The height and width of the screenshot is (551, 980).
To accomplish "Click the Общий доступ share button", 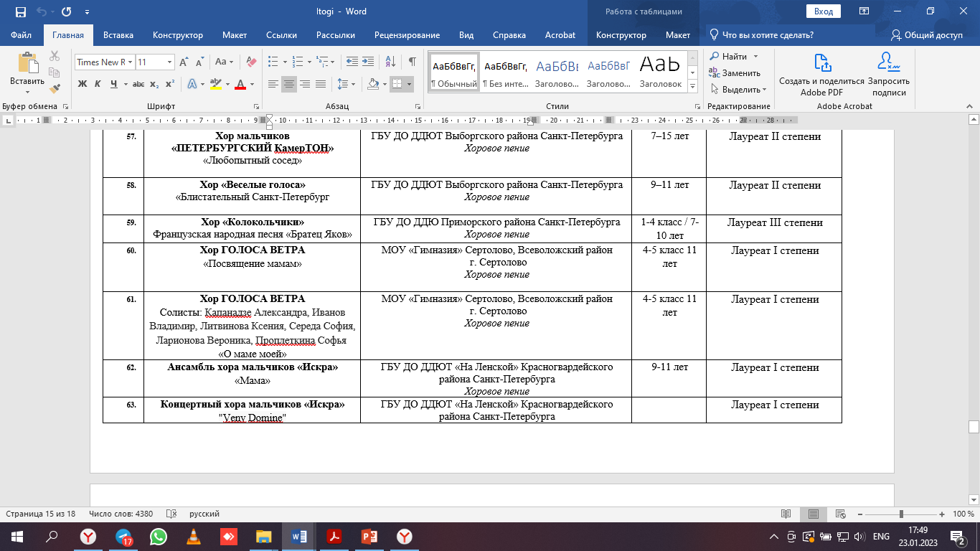I will pos(927,35).
